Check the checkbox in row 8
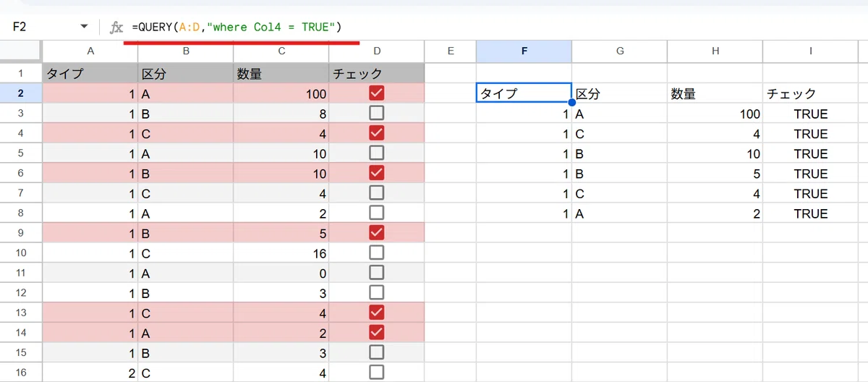The height and width of the screenshot is (382, 868). point(376,213)
